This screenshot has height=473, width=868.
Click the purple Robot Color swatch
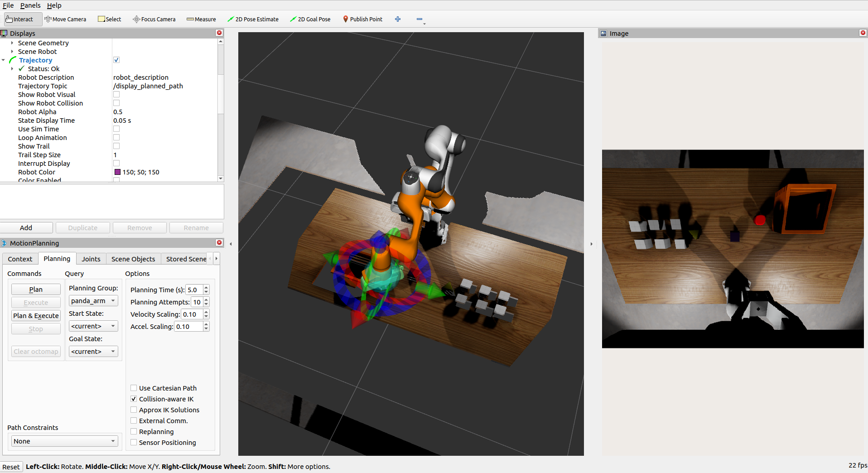click(x=117, y=172)
